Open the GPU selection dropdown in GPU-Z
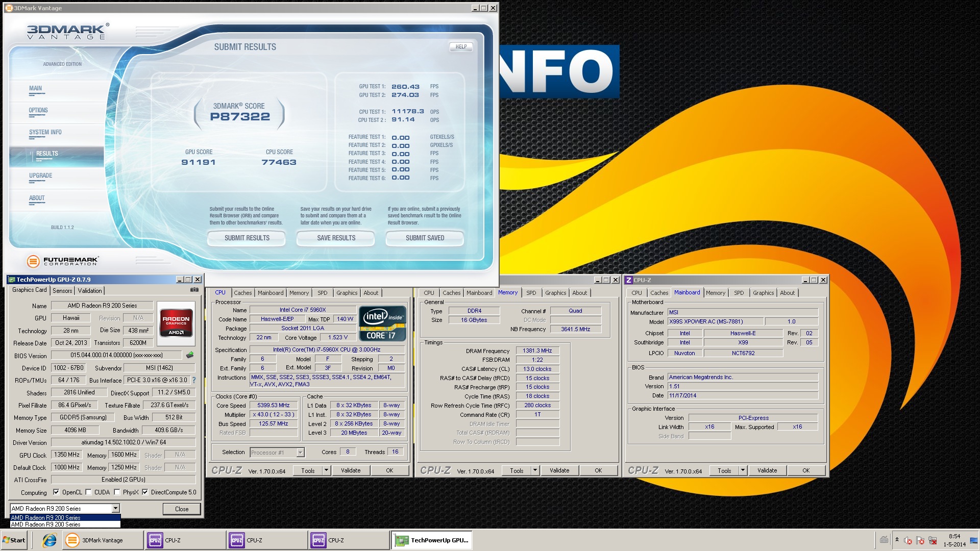The width and height of the screenshot is (980, 551). [x=116, y=508]
